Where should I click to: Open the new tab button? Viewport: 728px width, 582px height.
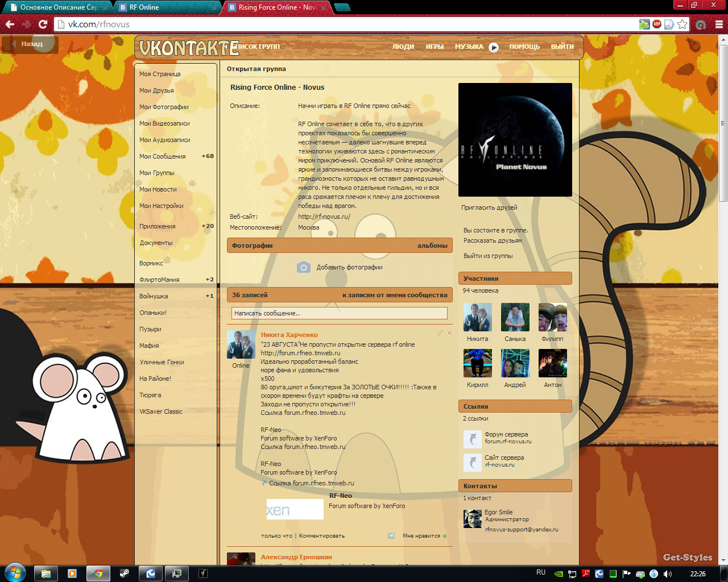coord(342,7)
